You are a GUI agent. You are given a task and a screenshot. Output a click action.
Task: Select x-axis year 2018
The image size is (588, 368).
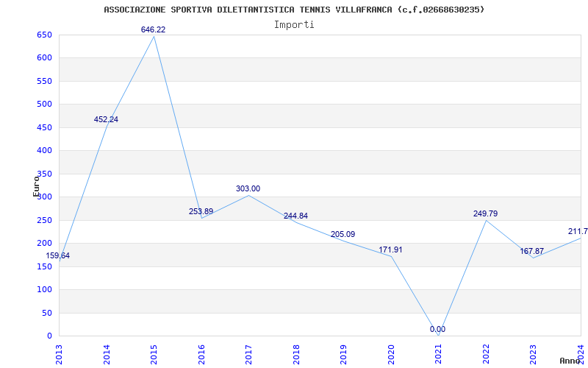tap(297, 354)
